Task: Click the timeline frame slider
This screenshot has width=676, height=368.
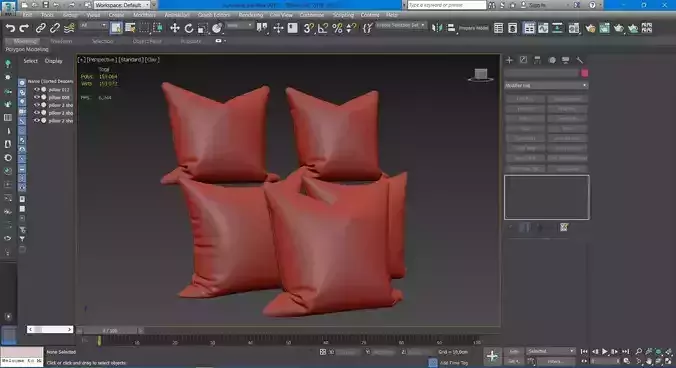Action: (110, 331)
